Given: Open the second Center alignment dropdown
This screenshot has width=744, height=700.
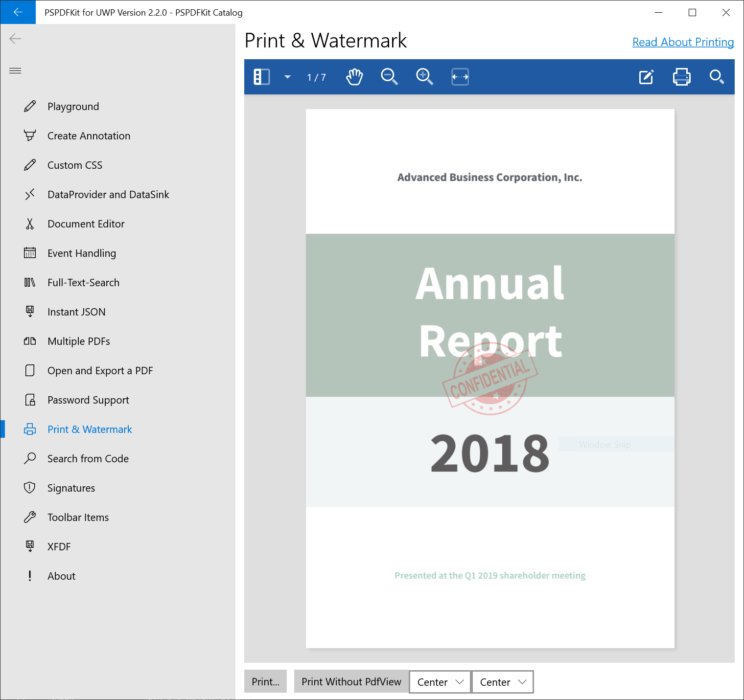Looking at the screenshot, I should 502,681.
